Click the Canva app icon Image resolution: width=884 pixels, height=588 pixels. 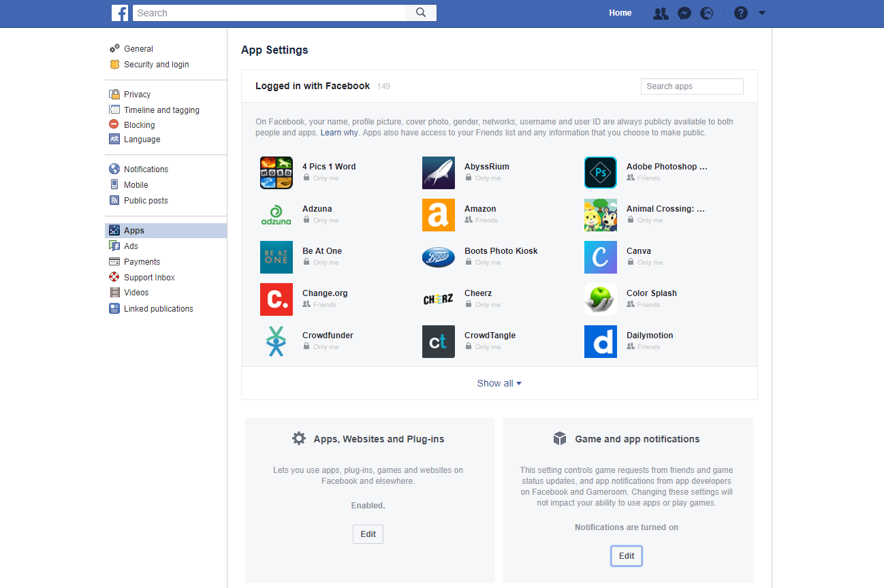(x=601, y=257)
